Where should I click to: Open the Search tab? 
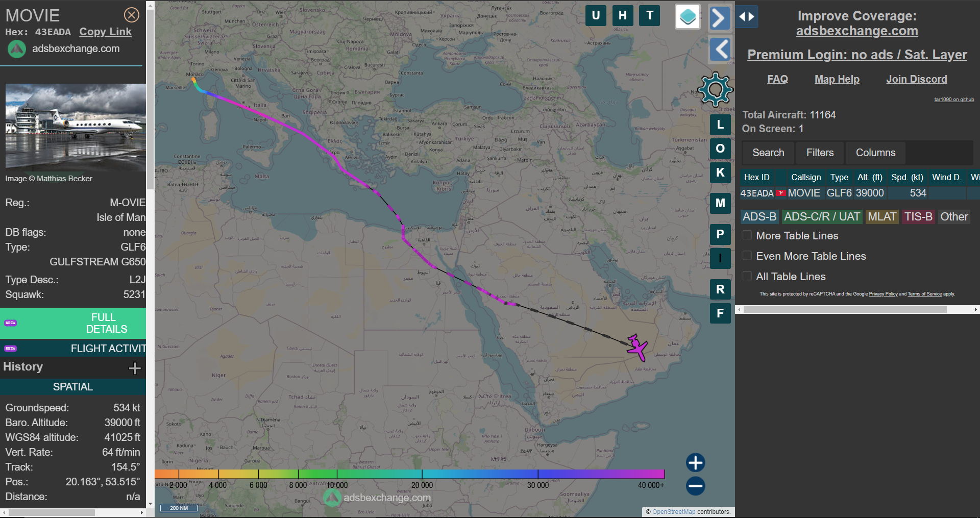(768, 153)
